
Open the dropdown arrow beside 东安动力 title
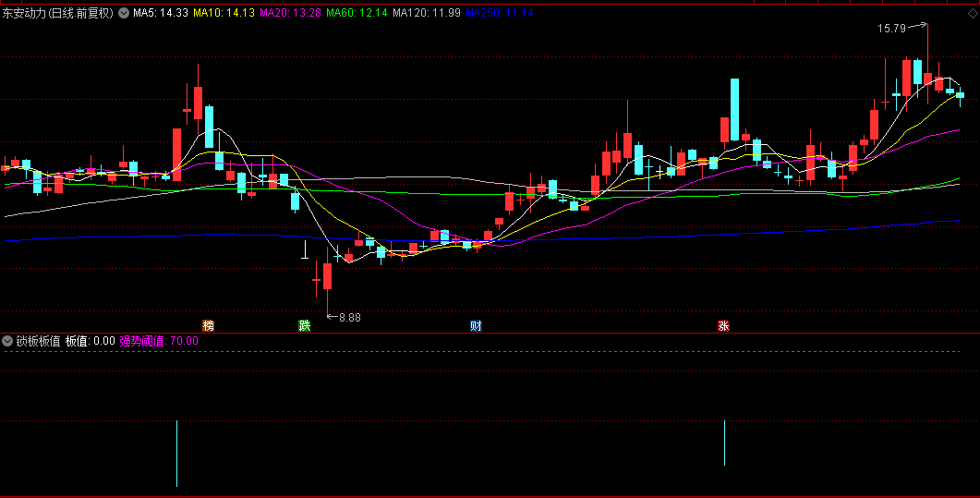point(124,13)
